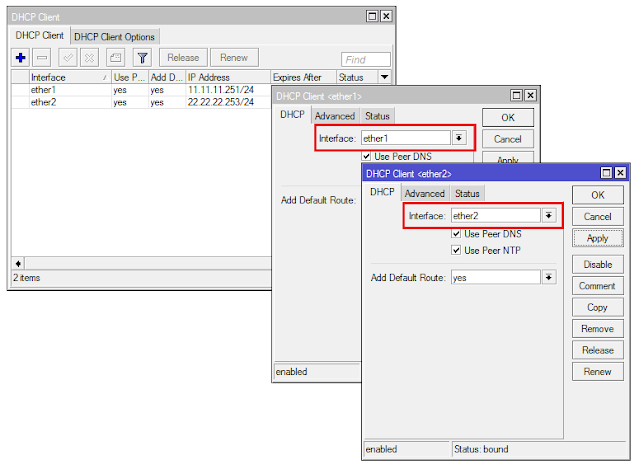Open the Status tab in the ether2 window

[x=467, y=194]
